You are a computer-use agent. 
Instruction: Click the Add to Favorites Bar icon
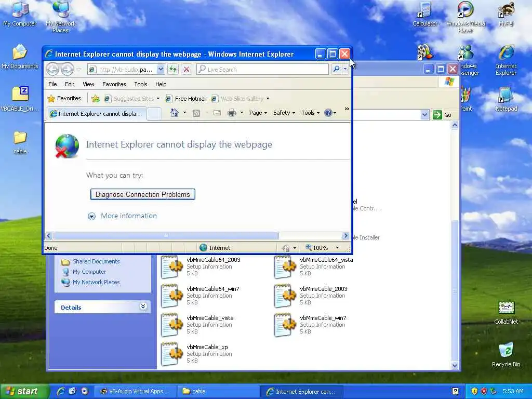96,98
